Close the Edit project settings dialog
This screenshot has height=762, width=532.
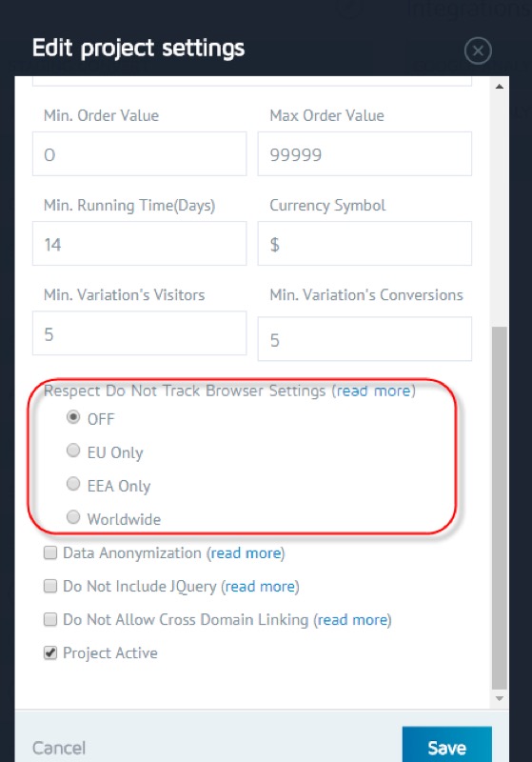478,50
